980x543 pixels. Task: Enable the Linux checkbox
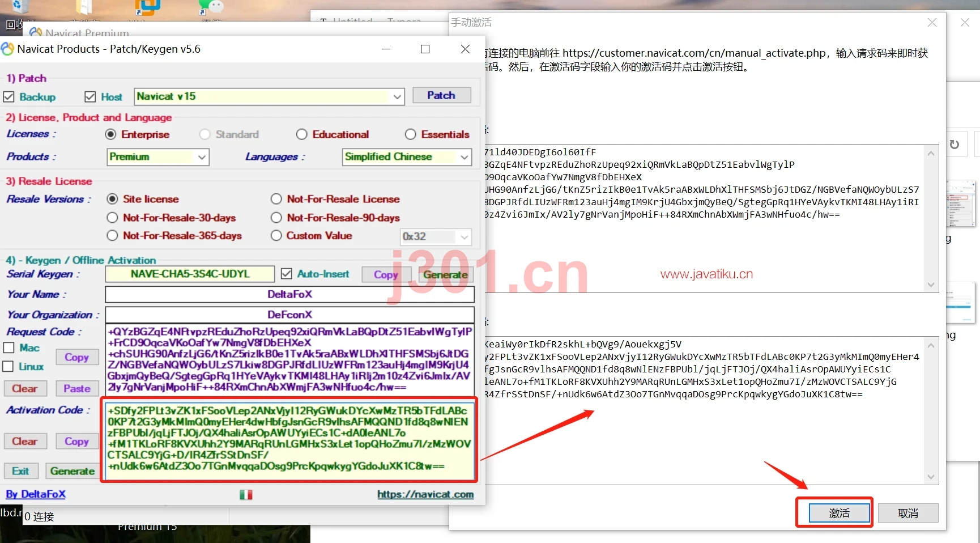pyautogui.click(x=8, y=366)
